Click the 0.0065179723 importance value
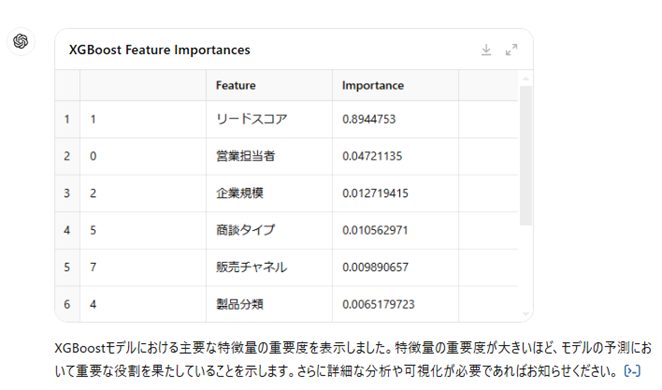Screen dimensions: 662x390 (378, 304)
